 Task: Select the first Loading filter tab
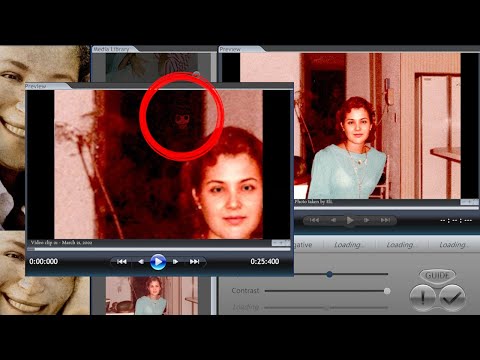(x=347, y=245)
